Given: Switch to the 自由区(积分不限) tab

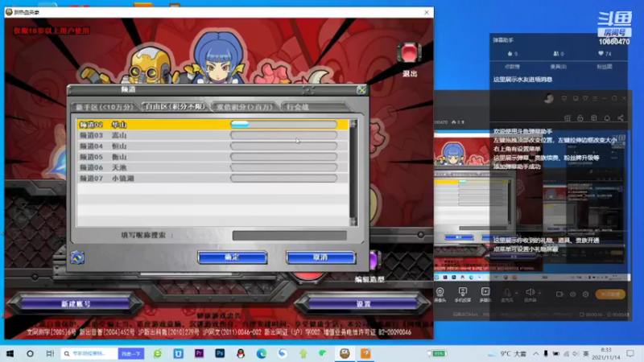Looking at the screenshot, I should click(175, 107).
